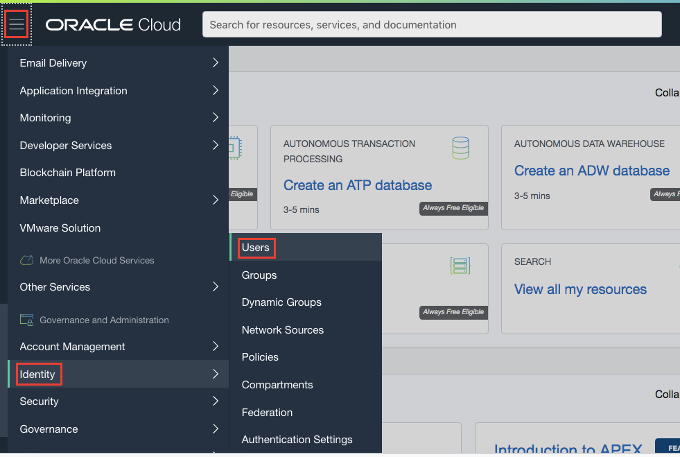The image size is (680, 457).
Task: Click the Governance and Administration icon
Action: pos(26,320)
